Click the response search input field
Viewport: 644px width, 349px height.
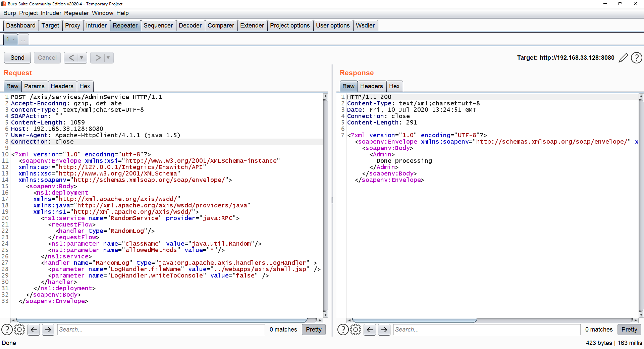[487, 330]
